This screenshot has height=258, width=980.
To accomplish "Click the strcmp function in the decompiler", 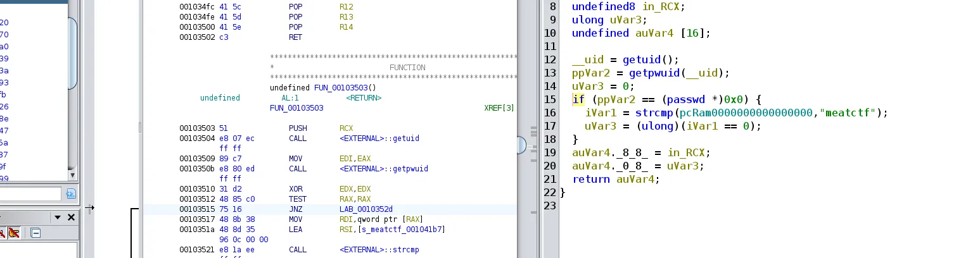I will [x=654, y=113].
